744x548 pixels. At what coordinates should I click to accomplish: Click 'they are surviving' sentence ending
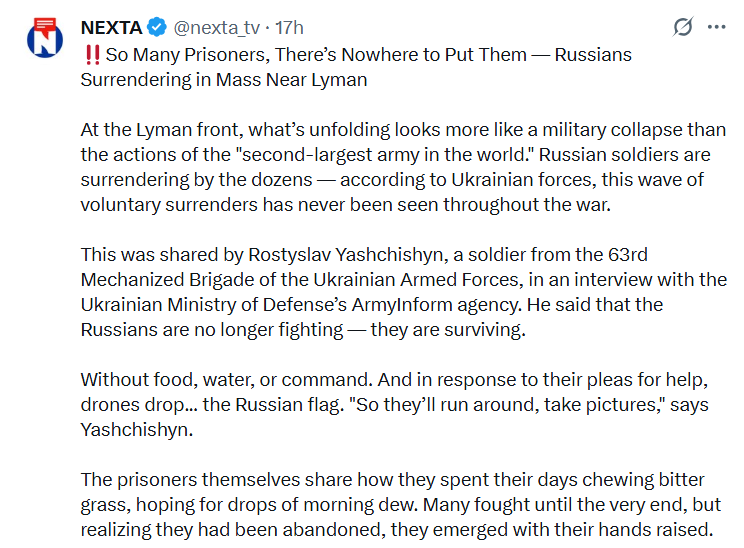click(448, 330)
